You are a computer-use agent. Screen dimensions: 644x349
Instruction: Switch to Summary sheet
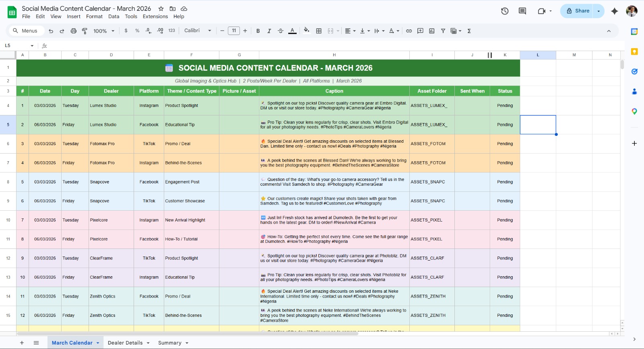pyautogui.click(x=169, y=343)
